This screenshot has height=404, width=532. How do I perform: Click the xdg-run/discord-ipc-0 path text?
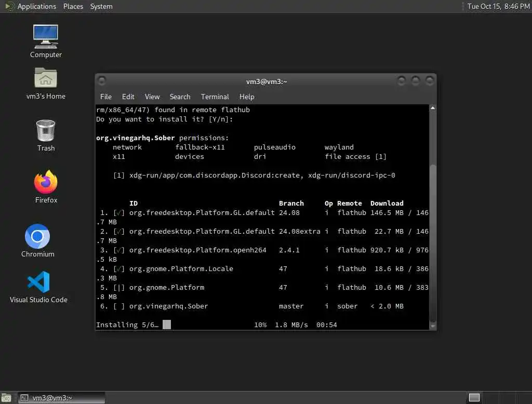(352, 175)
